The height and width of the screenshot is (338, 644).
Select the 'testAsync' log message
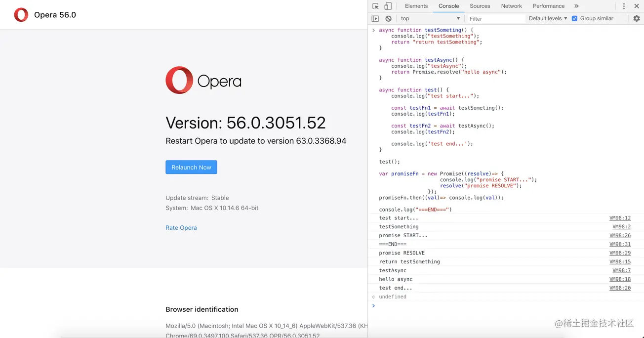click(x=393, y=271)
